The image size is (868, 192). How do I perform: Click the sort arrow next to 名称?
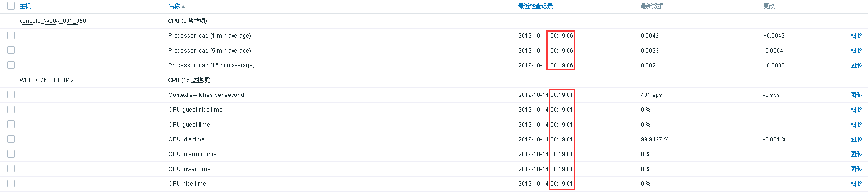183,7
